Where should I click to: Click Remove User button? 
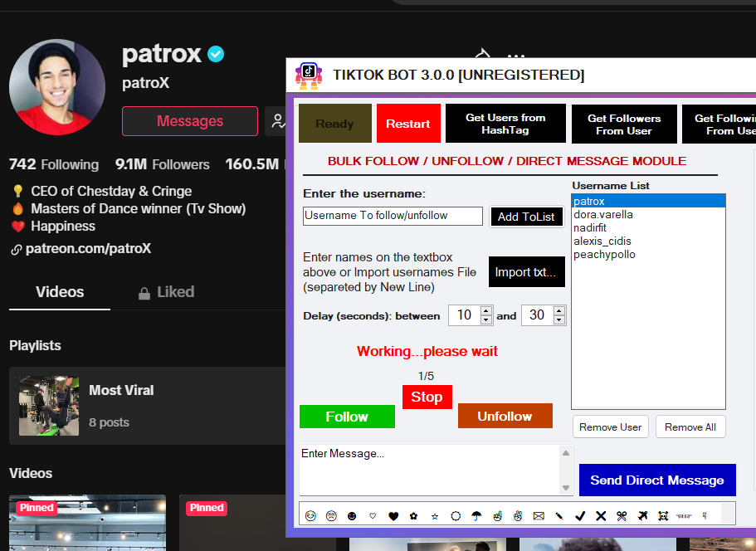[x=611, y=427]
